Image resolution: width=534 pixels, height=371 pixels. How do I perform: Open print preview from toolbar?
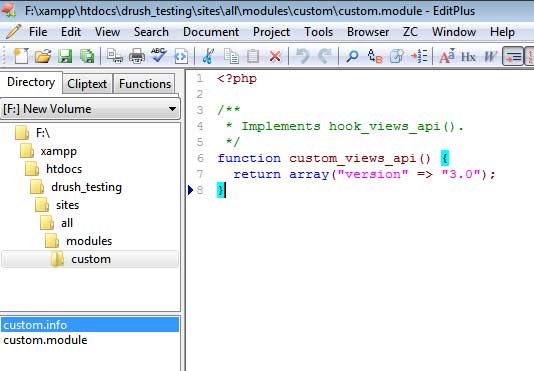coord(114,56)
